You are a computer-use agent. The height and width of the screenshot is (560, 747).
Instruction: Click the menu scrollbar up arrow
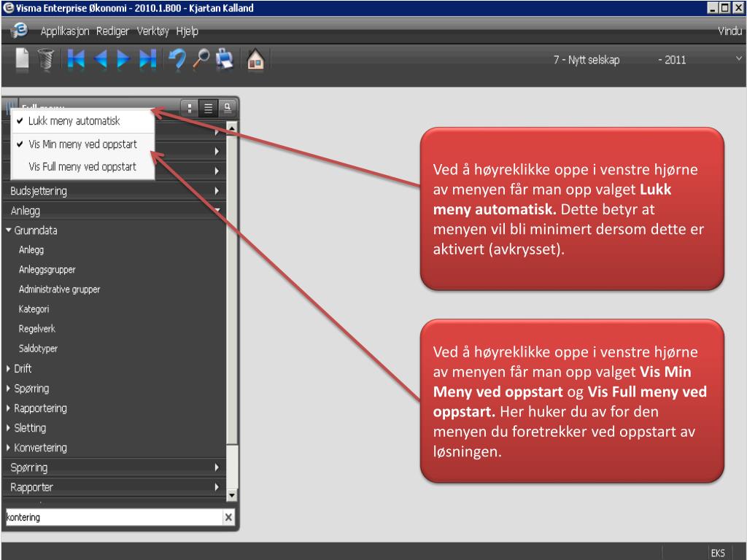point(231,128)
